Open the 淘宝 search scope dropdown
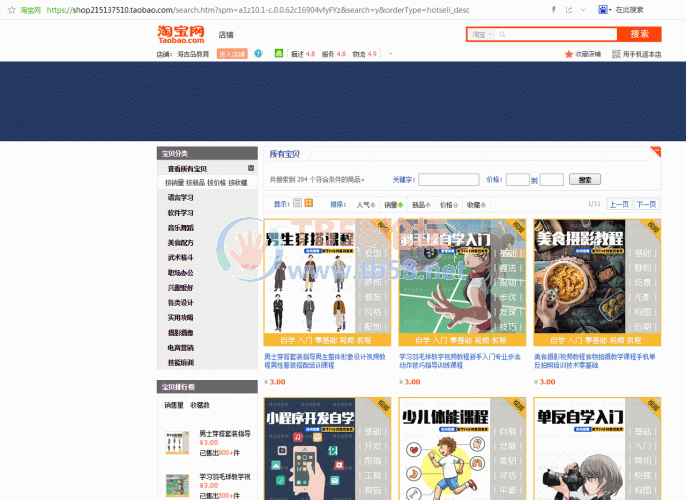 pos(483,34)
